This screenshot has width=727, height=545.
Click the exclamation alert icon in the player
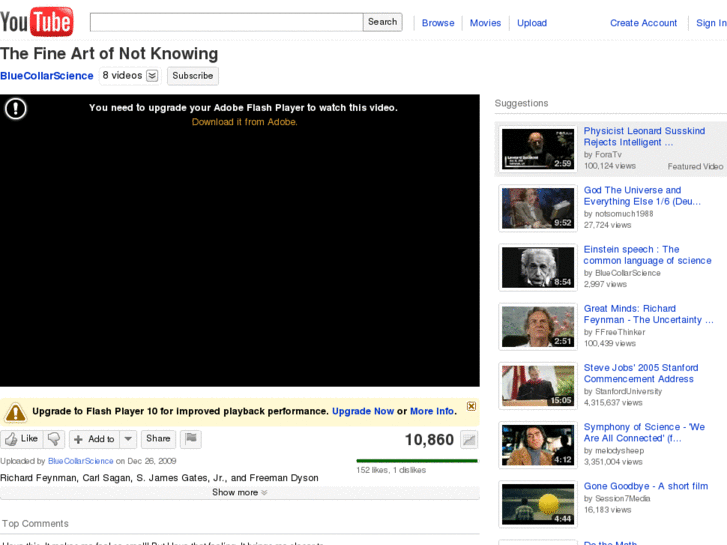coord(15,109)
